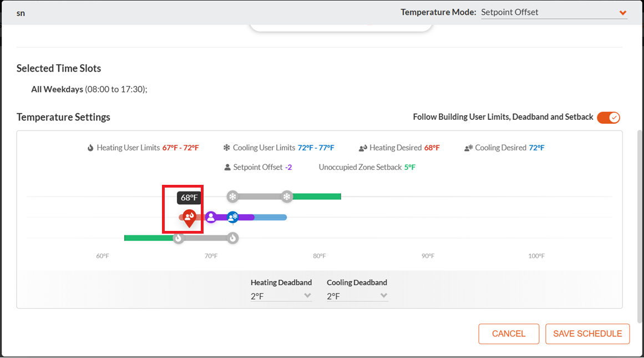Click the red Heating Desired pin marker
Screen dimensions: 644x358
tap(189, 218)
